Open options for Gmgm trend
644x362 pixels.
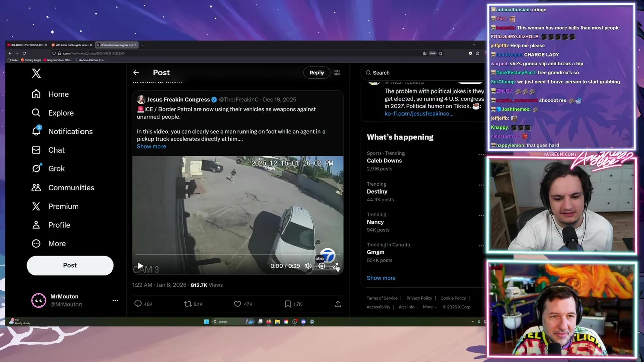(x=481, y=246)
